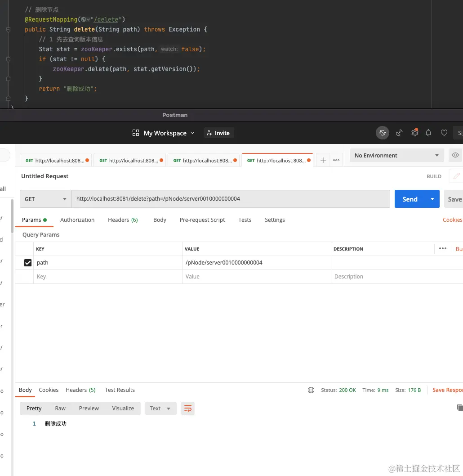463x476 pixels.
Task: Click the network globe icon
Action: point(311,390)
